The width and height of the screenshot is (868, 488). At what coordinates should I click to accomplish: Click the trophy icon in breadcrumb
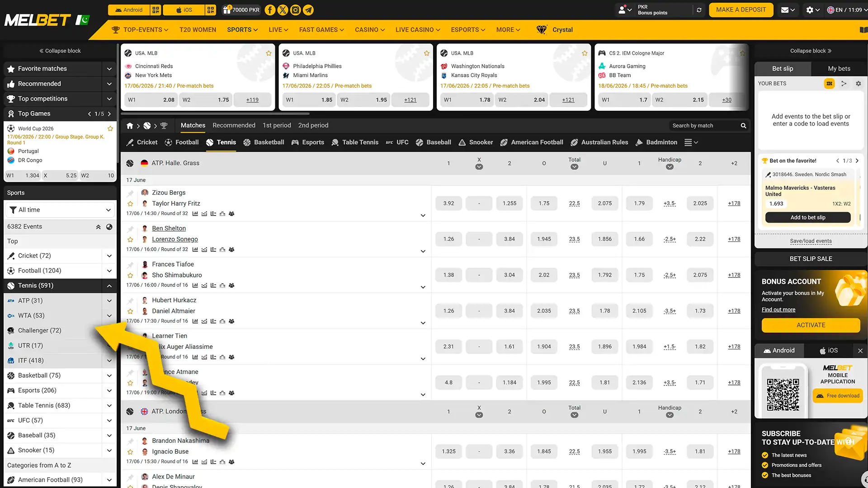(x=164, y=126)
